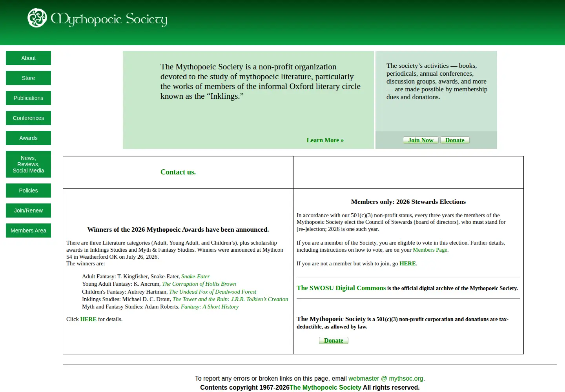Go to the Store page
Screen dimensions: 565x392
[x=28, y=78]
